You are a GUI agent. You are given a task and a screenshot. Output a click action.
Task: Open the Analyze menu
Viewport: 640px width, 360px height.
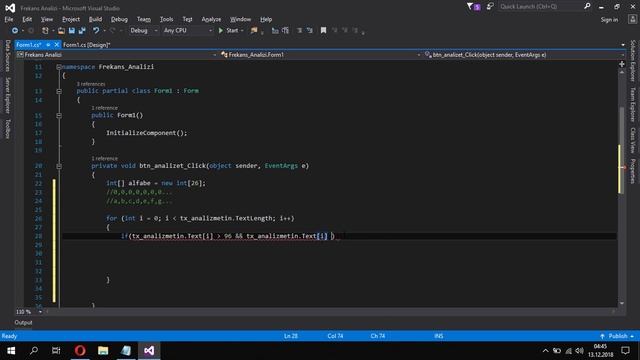click(211, 19)
